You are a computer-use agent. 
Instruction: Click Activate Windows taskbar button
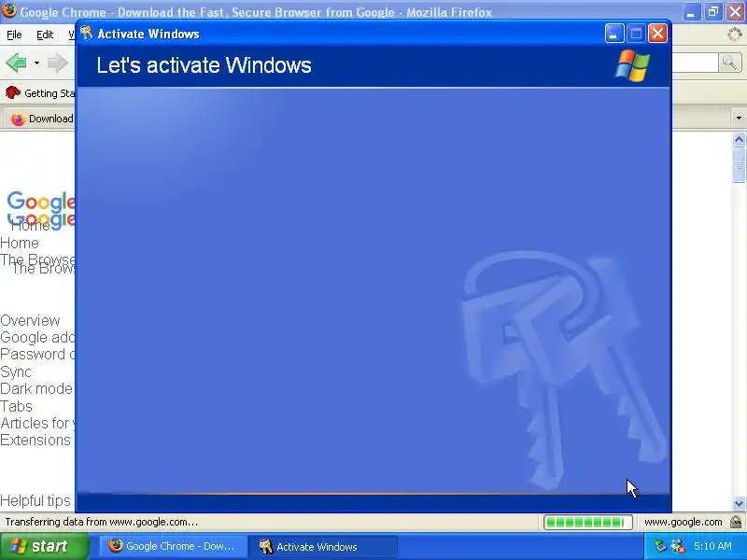(323, 546)
